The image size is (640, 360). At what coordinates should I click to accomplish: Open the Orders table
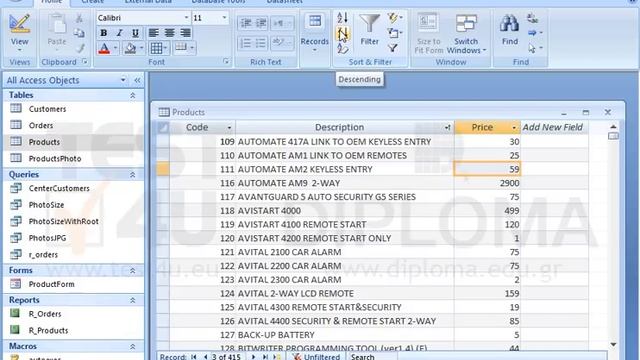coord(41,125)
